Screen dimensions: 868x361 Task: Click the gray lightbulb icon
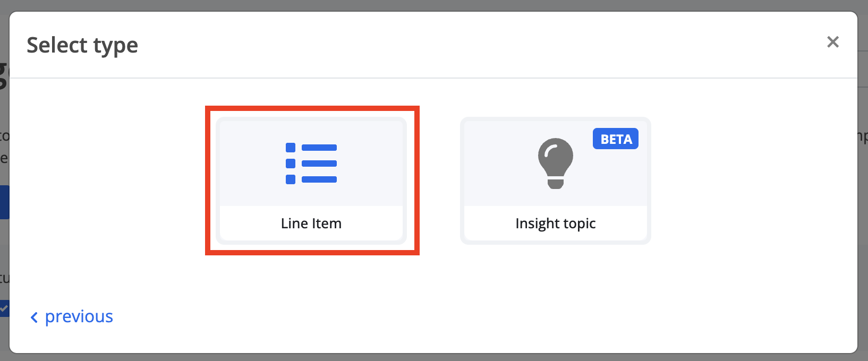pos(556,164)
